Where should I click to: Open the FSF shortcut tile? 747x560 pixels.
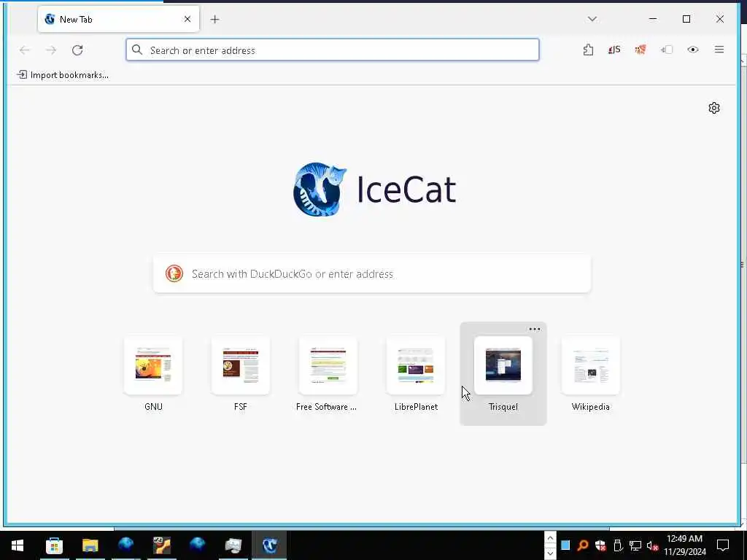click(x=241, y=366)
